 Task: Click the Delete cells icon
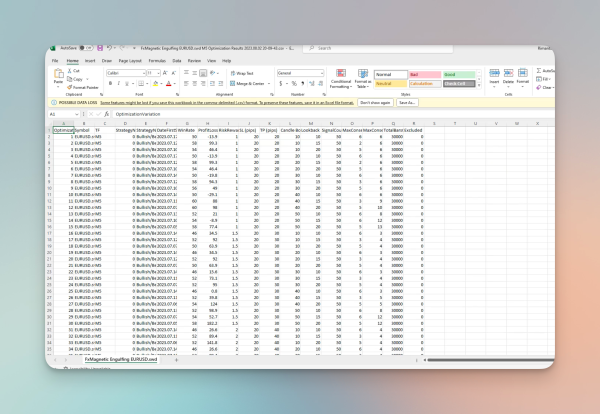509,73
